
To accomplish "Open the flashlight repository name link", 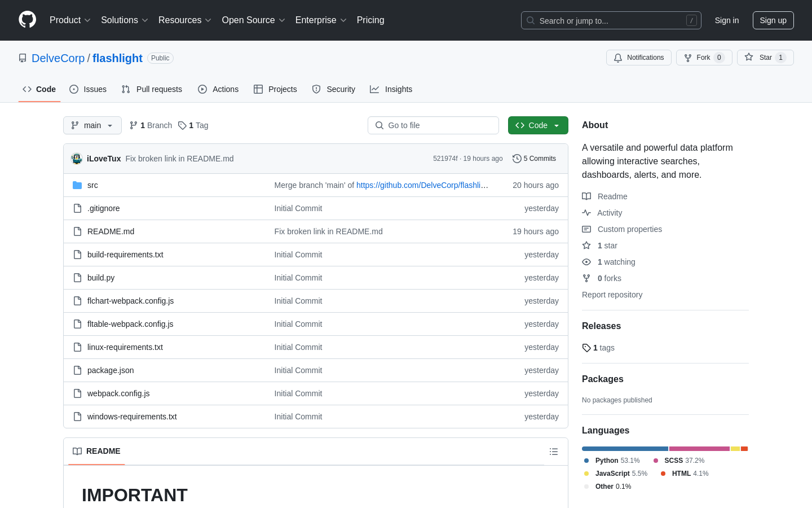I will [117, 58].
